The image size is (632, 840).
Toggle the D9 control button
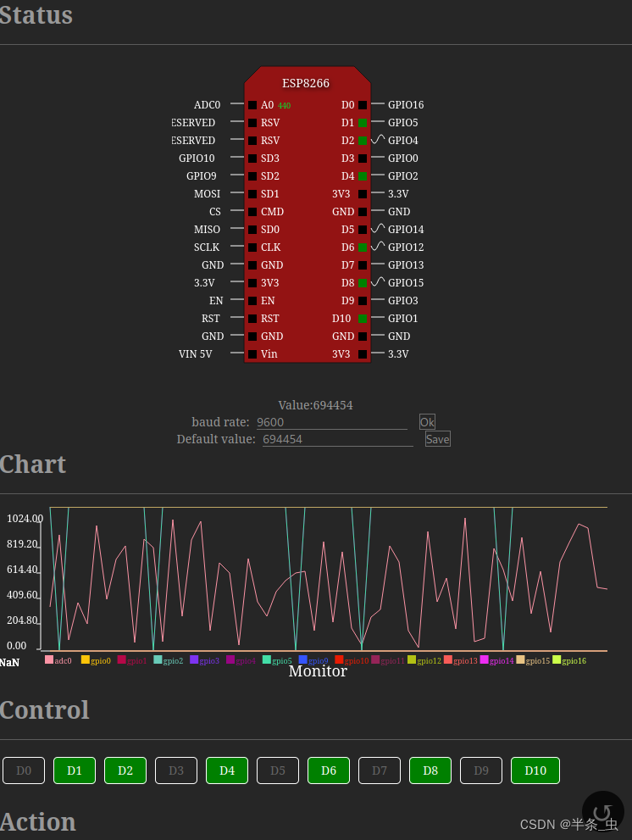point(481,770)
